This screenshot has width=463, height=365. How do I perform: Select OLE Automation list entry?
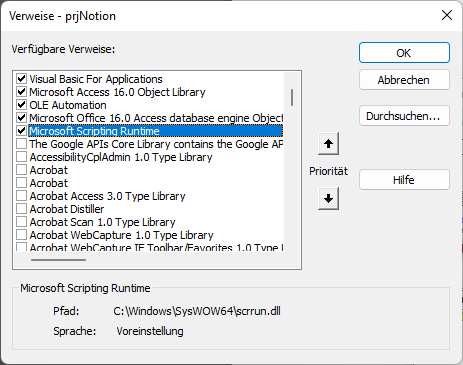click(68, 105)
